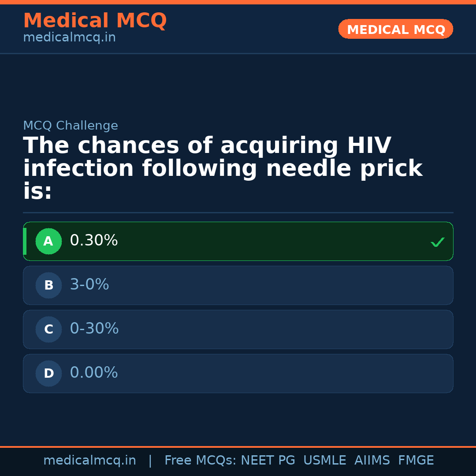The image size is (476, 476).
Task: Select the 0.00% answer option
Action: pyautogui.click(x=238, y=373)
